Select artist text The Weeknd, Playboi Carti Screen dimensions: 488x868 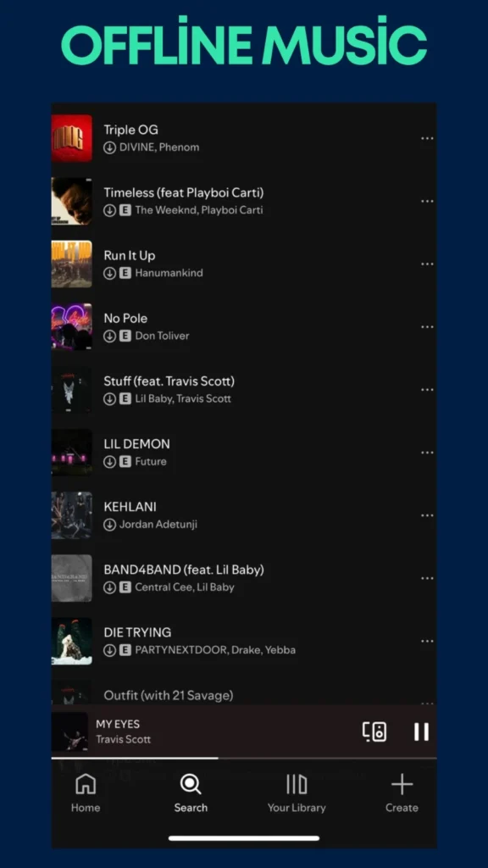coord(199,210)
